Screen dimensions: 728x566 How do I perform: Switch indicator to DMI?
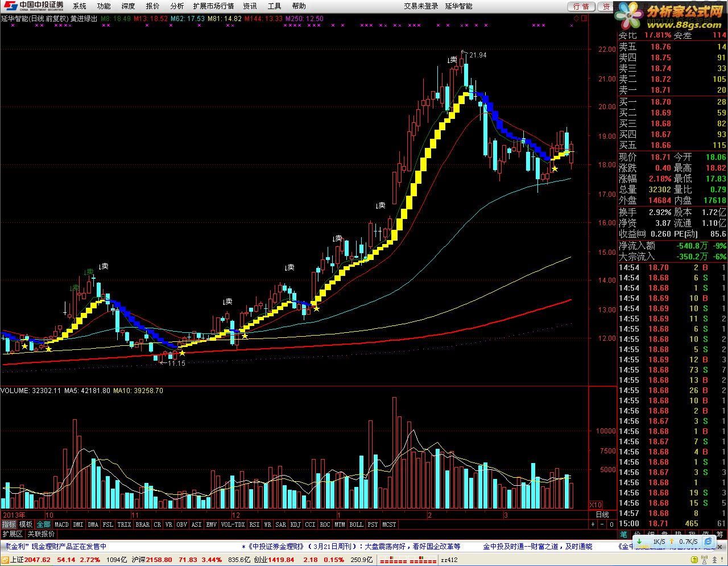(x=78, y=524)
